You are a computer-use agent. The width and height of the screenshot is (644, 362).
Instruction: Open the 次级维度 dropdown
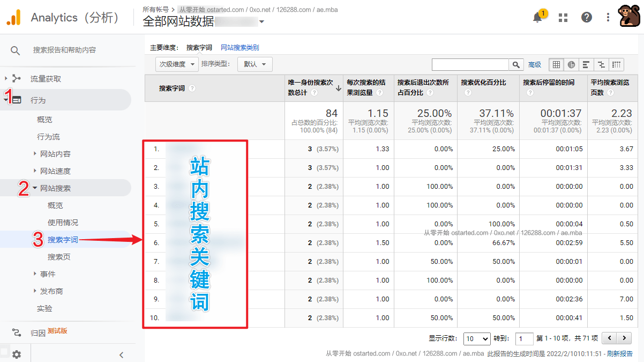click(176, 64)
